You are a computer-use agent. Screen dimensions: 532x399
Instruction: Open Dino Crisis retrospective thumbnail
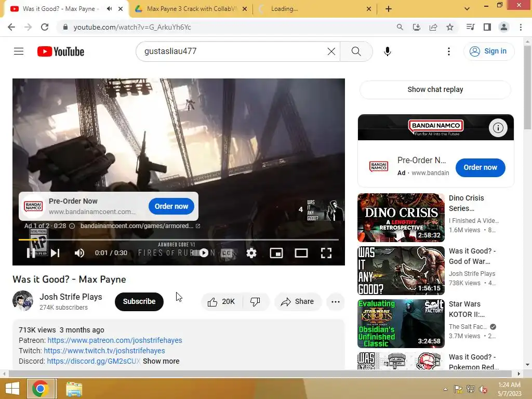coord(401,218)
